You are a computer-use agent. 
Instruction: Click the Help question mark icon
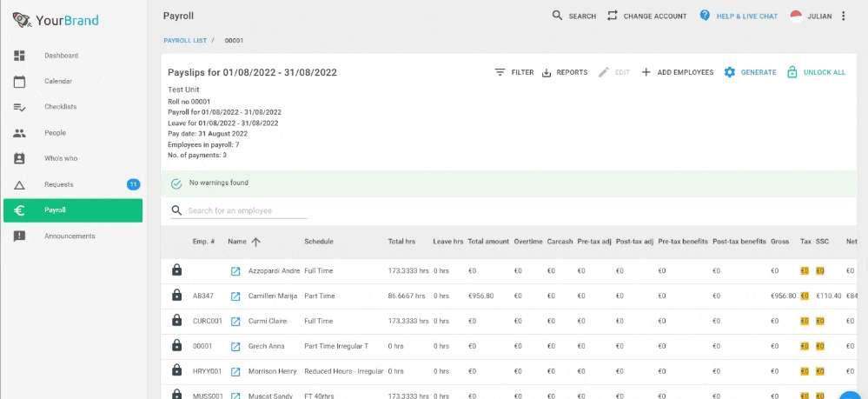tap(705, 16)
